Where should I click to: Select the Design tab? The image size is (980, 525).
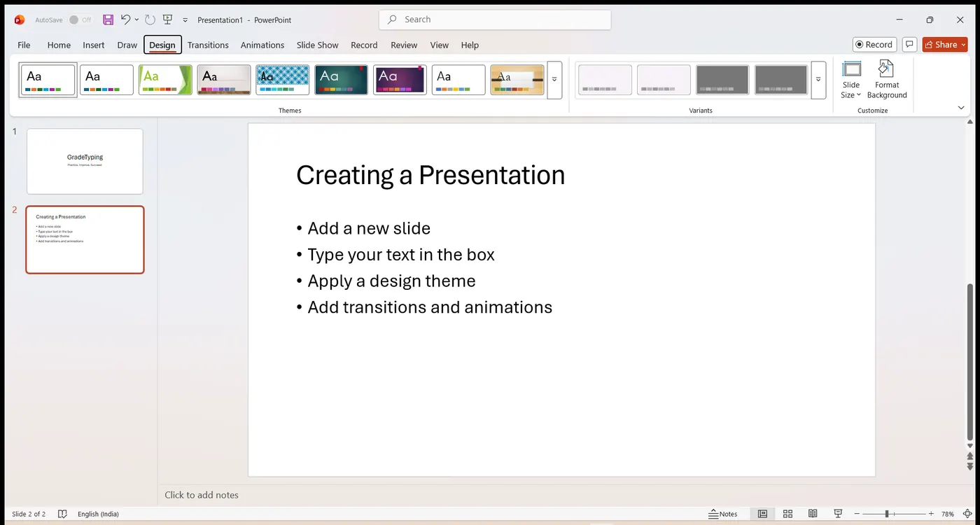tap(162, 45)
